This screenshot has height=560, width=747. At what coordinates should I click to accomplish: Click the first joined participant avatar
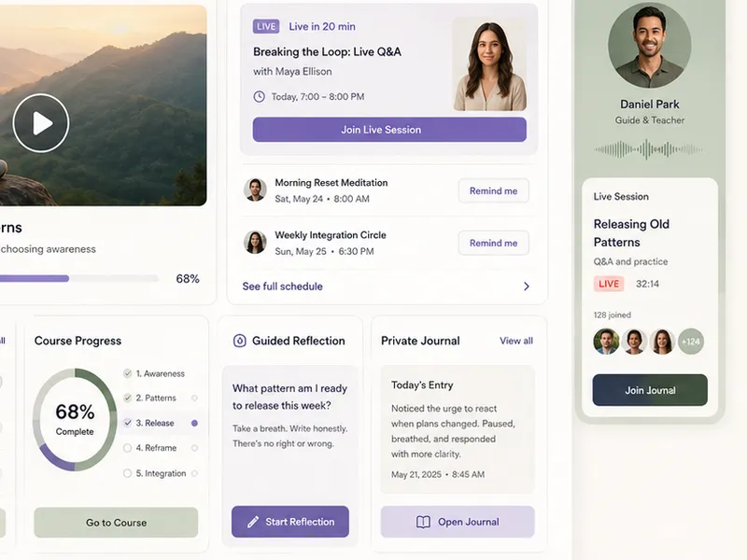coord(606,342)
